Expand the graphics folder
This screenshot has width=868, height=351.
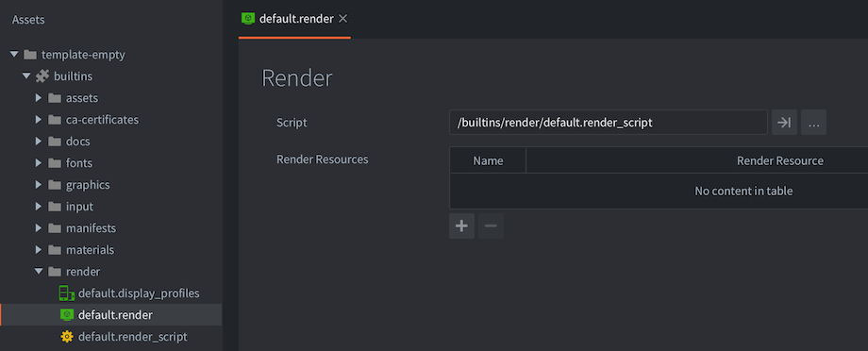tap(38, 184)
